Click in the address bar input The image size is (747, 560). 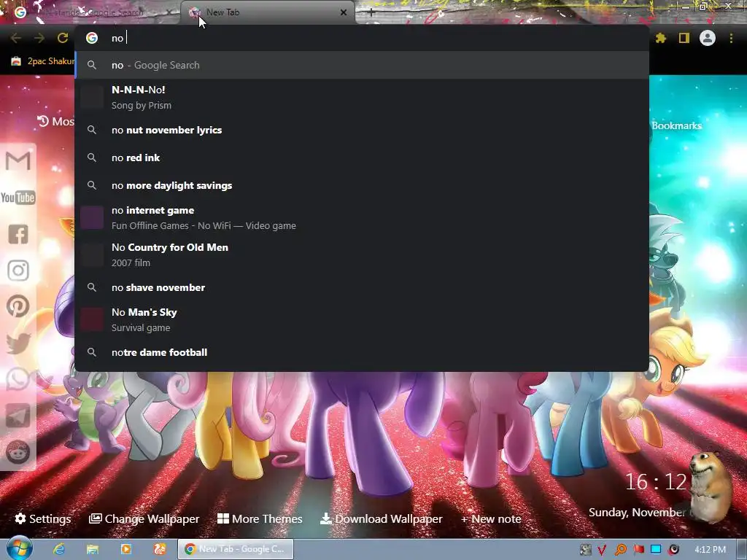[362, 38]
